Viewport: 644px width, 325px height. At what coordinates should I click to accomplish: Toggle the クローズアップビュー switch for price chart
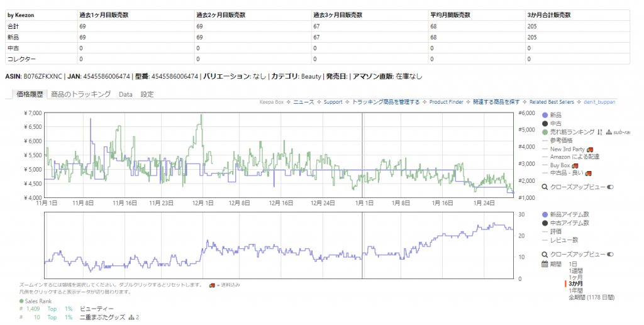(x=611, y=187)
